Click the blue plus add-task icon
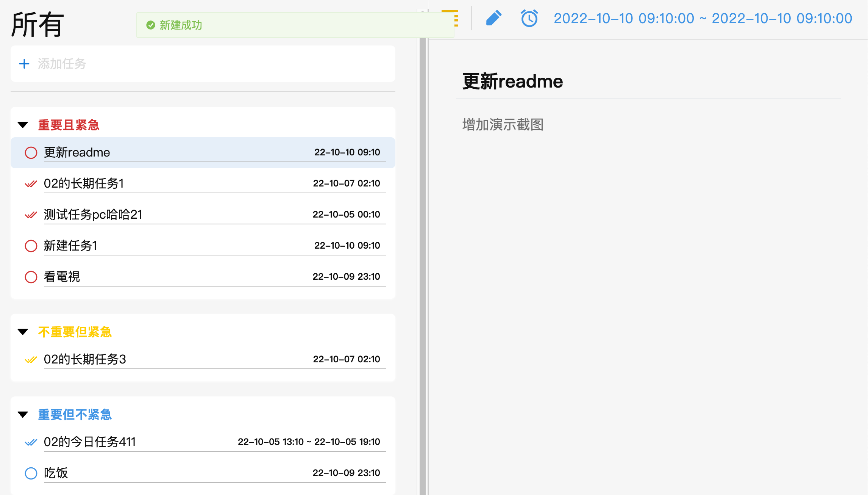This screenshot has width=868, height=495. tap(24, 64)
